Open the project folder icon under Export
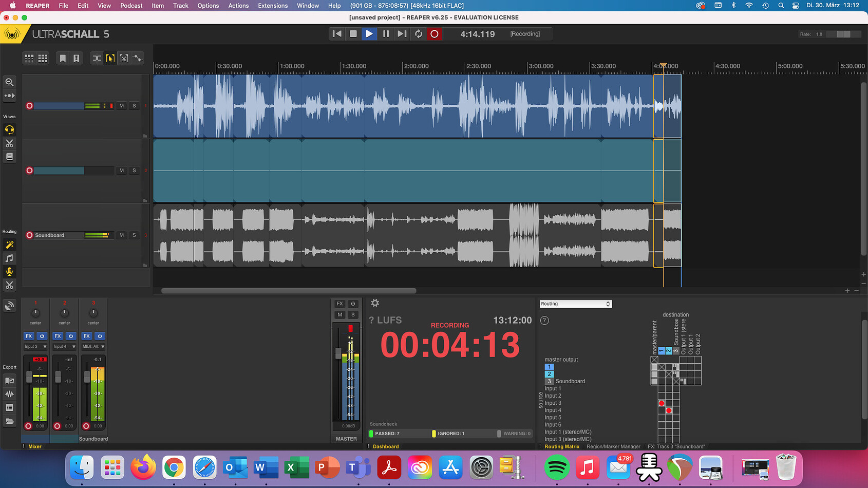 pos(9,421)
